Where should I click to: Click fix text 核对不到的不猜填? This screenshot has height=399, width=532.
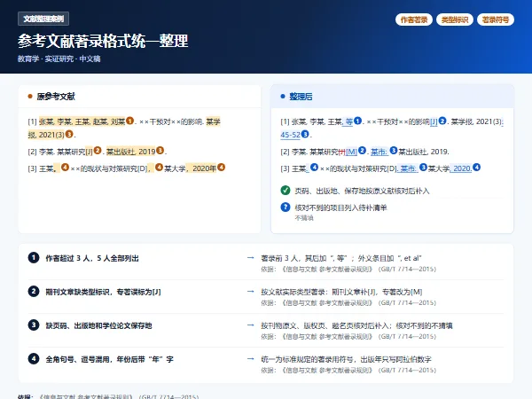coord(424,325)
